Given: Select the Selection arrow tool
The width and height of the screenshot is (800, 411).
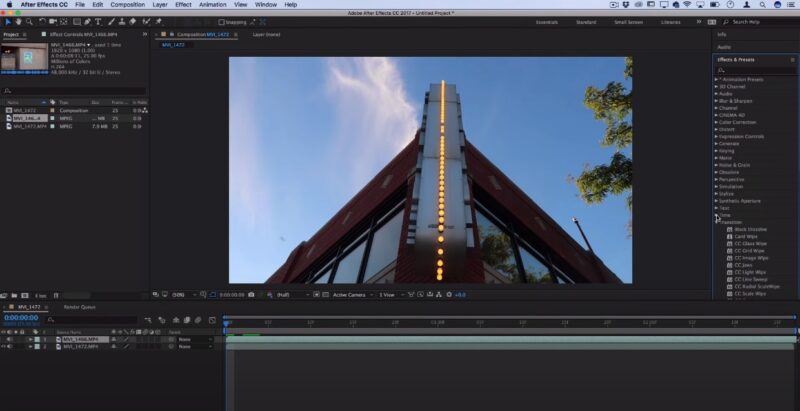Looking at the screenshot, I should click(x=8, y=22).
